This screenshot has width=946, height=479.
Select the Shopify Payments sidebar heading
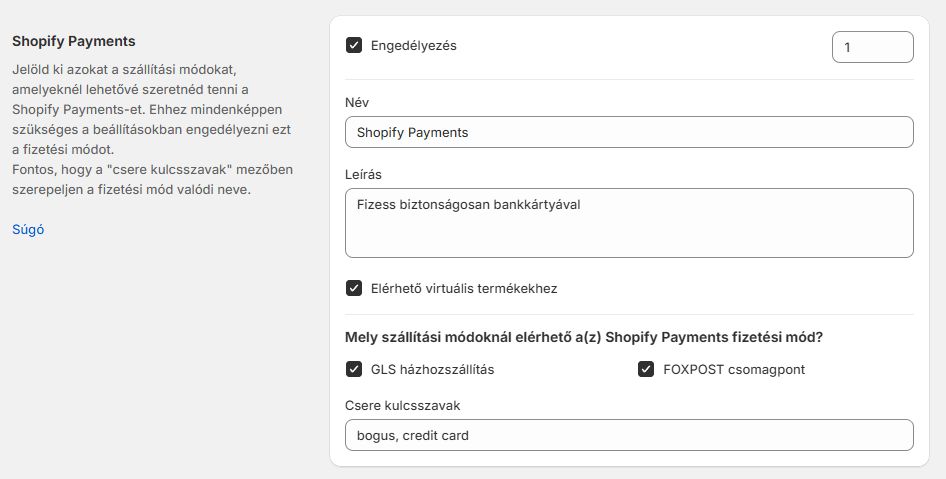73,41
